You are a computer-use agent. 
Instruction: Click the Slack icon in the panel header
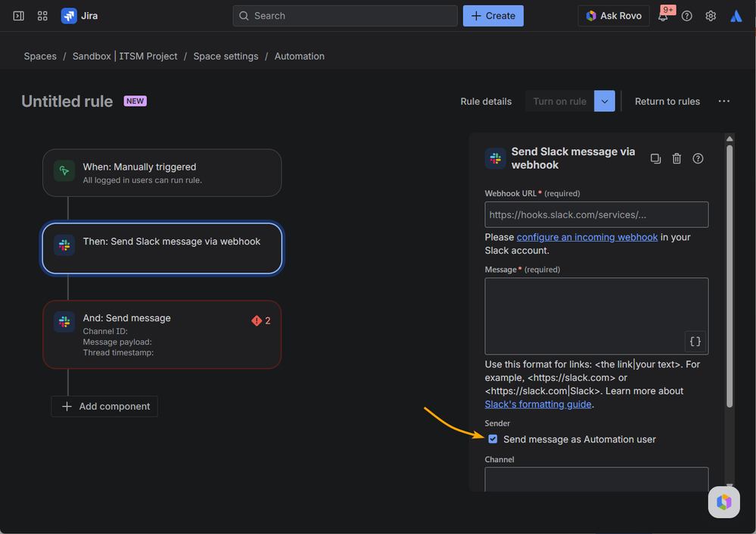coord(495,158)
